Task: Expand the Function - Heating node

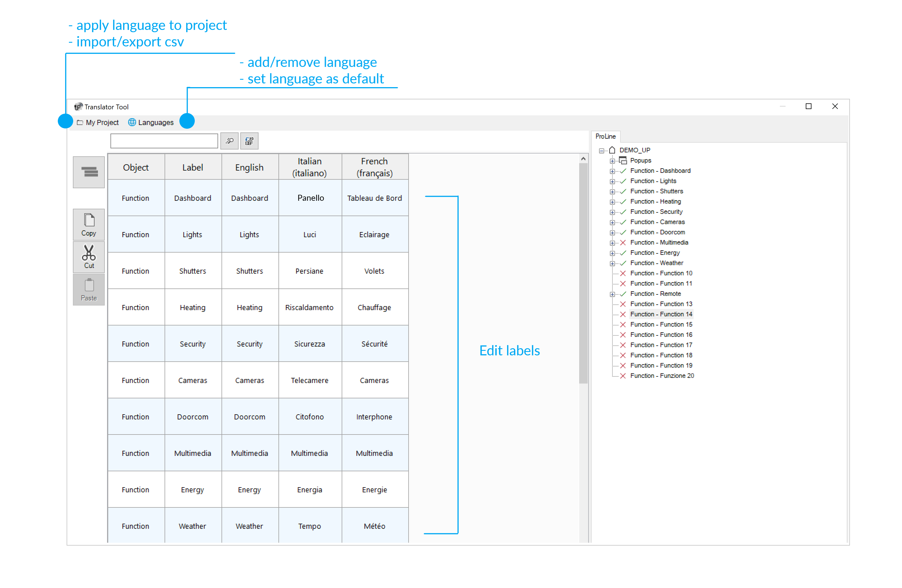Action: coord(612,202)
